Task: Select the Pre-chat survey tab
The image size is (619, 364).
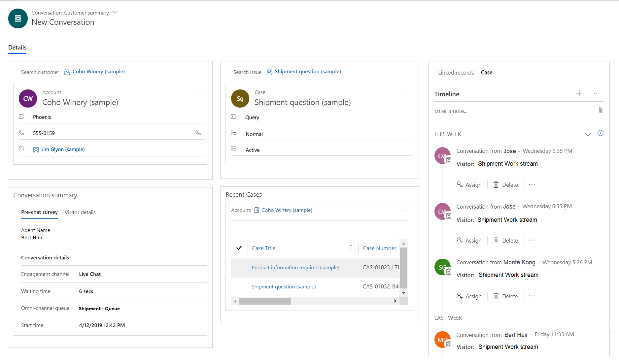Action: click(39, 212)
